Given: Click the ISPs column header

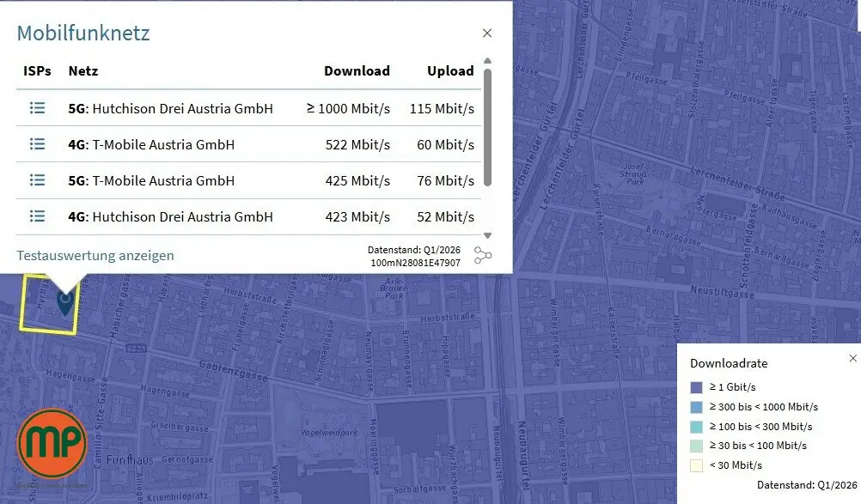Looking at the screenshot, I should click(37, 70).
